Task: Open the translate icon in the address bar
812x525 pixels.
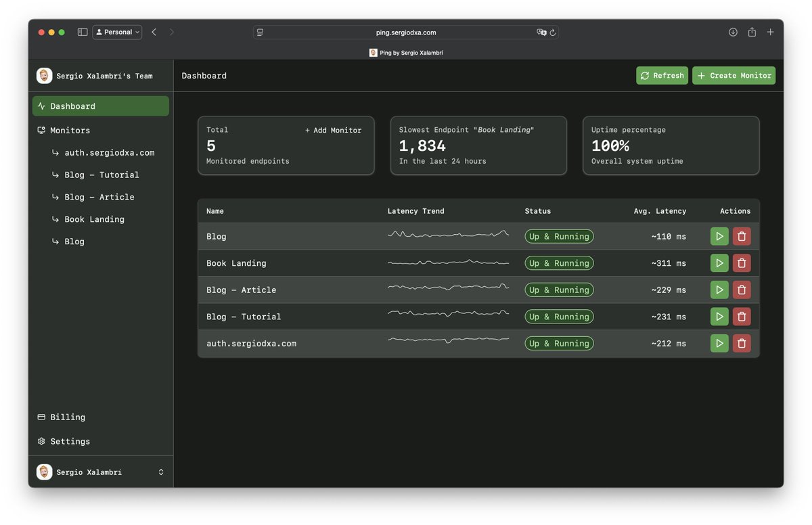Action: (541, 32)
